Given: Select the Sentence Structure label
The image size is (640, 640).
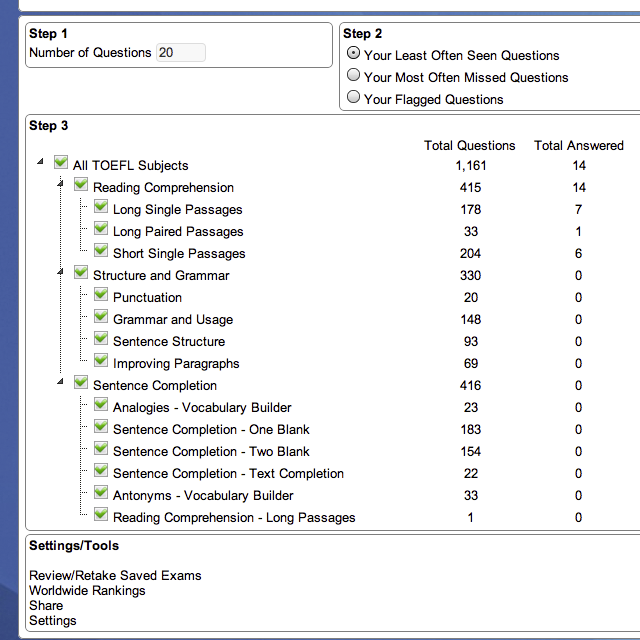Looking at the screenshot, I should [169, 342].
